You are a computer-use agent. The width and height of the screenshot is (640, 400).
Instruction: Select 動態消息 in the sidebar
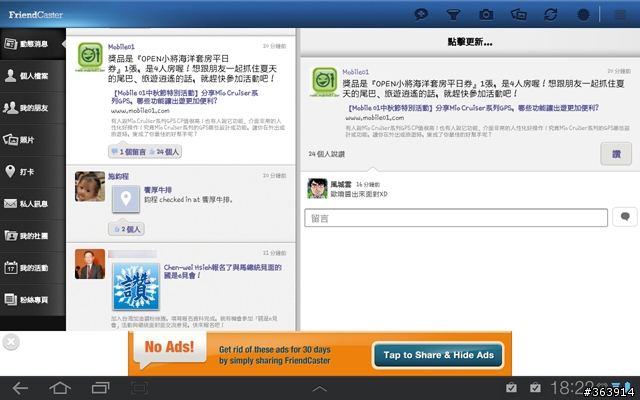point(33,44)
